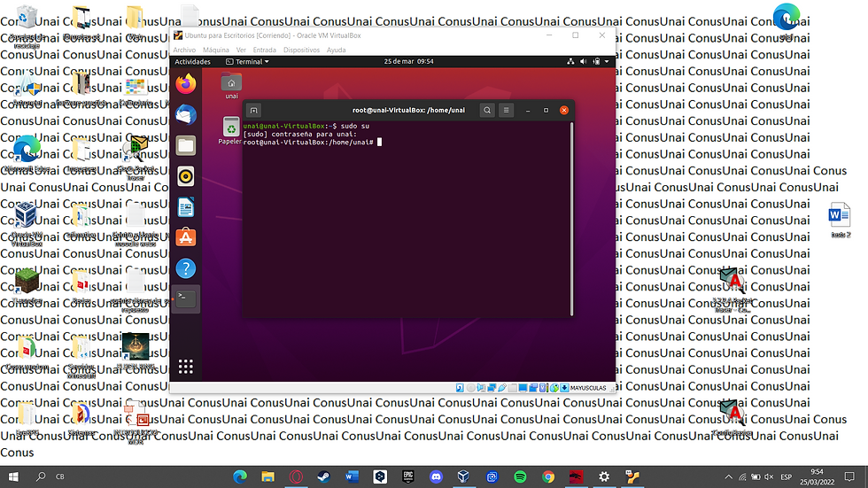
Task: Open Ubuntu Software from the dock
Action: [186, 238]
